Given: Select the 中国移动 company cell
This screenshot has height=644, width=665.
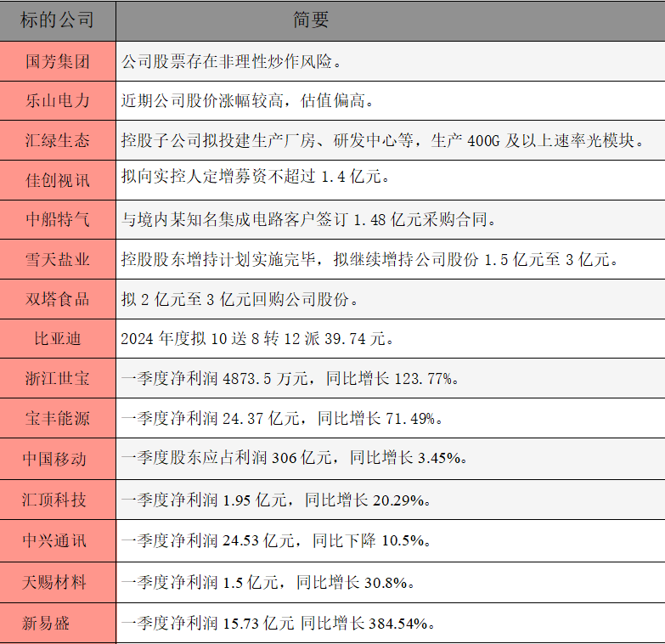Looking at the screenshot, I should point(58,459).
